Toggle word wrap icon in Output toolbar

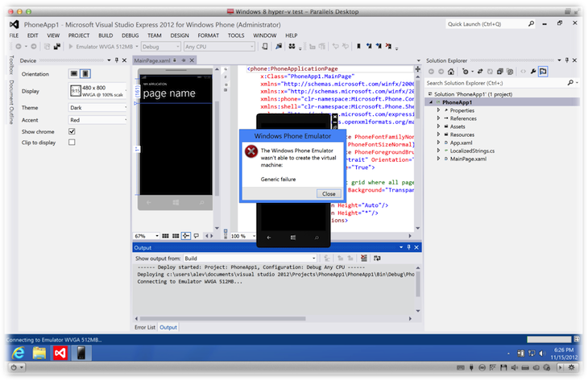[x=377, y=258]
